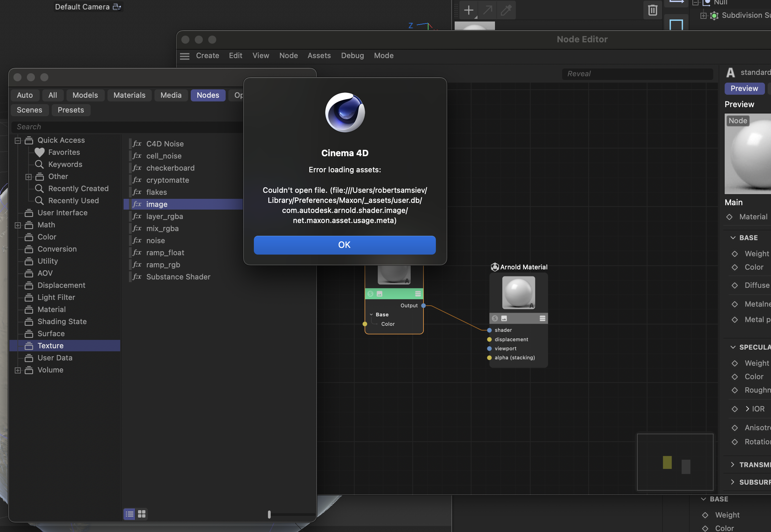Click the trash icon in the material manager
The width and height of the screenshot is (771, 532).
pyautogui.click(x=652, y=10)
